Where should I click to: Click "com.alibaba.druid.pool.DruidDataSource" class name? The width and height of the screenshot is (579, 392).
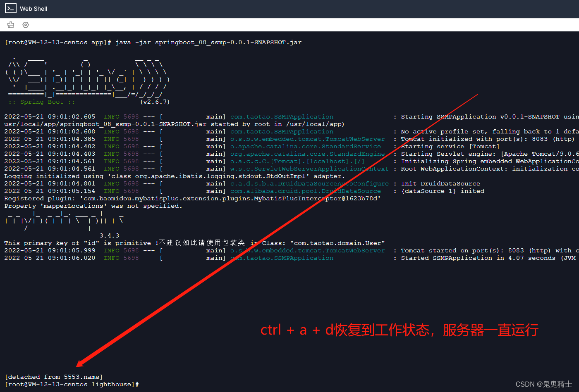click(x=306, y=191)
